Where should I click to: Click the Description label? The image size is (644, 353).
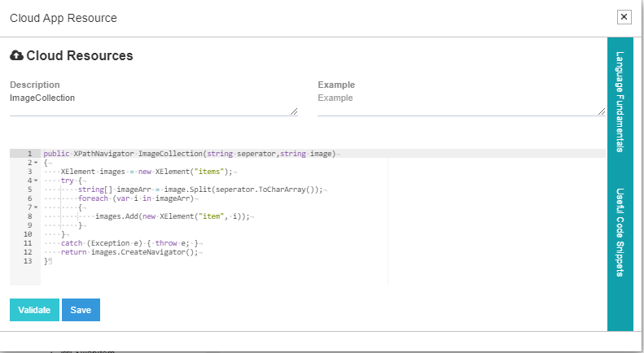(35, 85)
